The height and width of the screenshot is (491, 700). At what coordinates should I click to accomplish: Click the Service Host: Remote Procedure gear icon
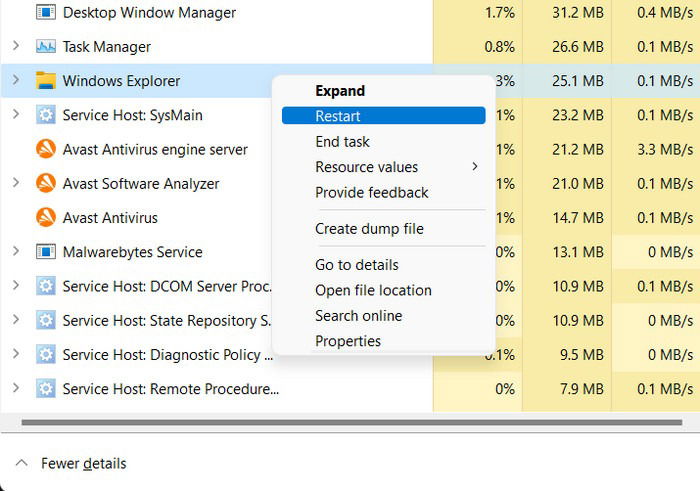46,389
